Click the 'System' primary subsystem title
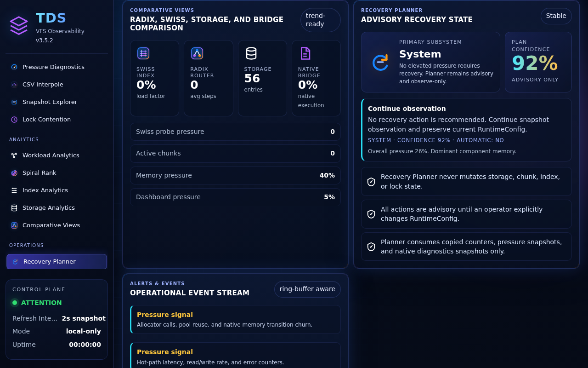 coord(420,54)
